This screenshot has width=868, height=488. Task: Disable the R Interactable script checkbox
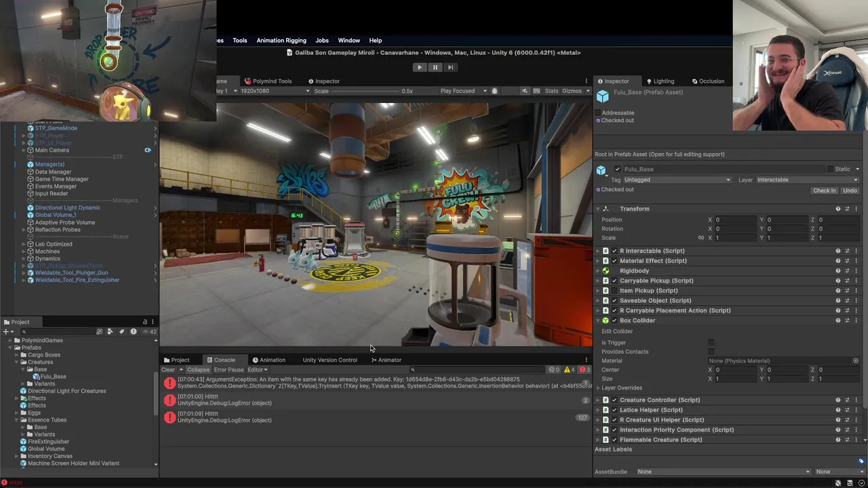(614, 251)
